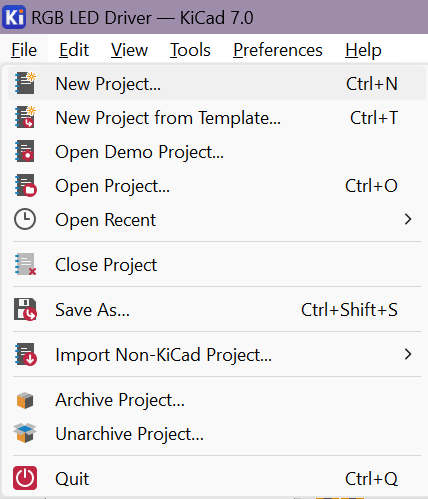Click the Open Demo Project icon

(25, 151)
